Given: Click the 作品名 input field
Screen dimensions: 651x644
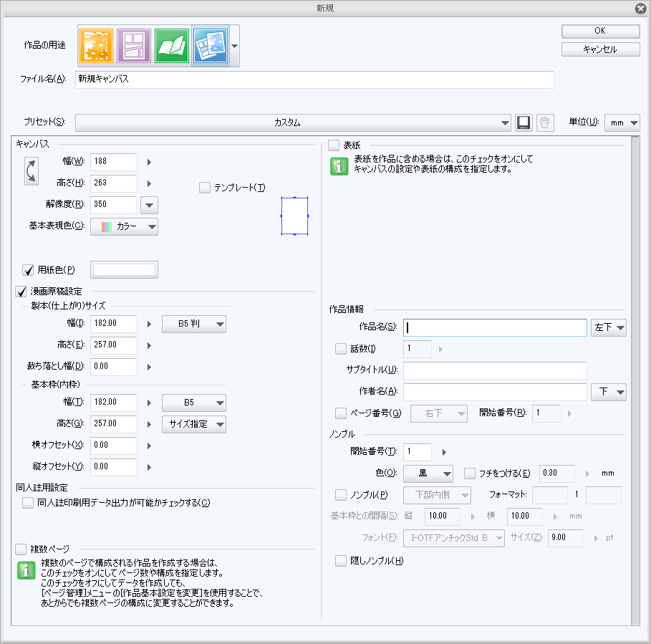Looking at the screenshot, I should (495, 327).
